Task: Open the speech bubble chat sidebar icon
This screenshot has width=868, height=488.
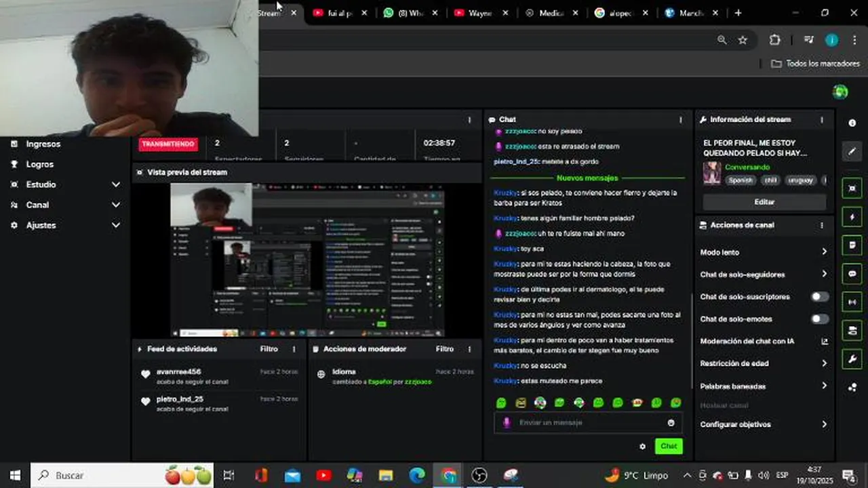Action: [852, 274]
